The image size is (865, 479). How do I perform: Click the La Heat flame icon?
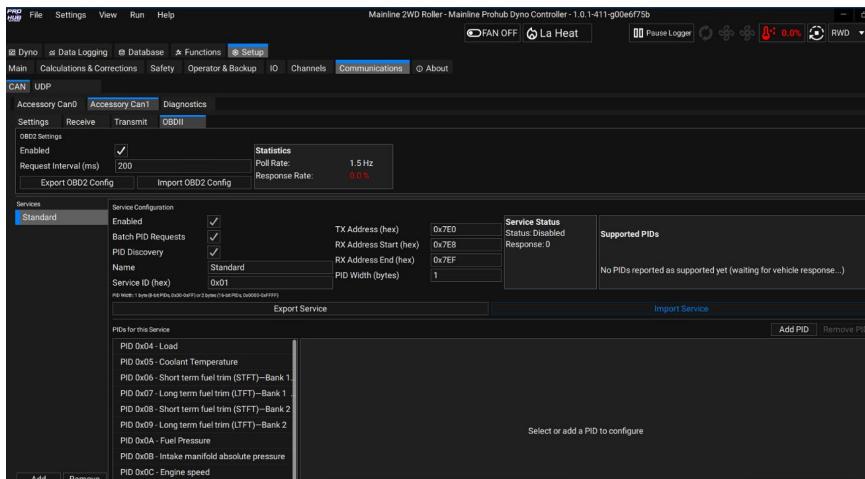532,33
